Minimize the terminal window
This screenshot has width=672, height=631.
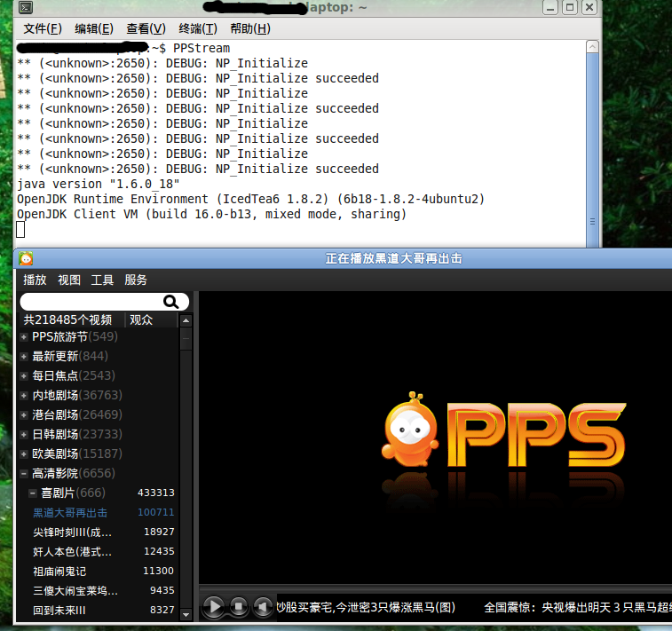[549, 7]
